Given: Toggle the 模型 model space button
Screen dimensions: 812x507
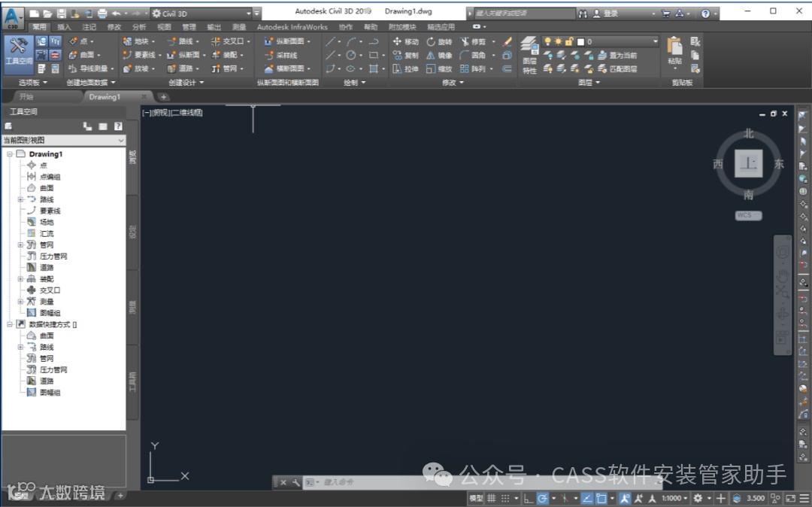Looking at the screenshot, I should click(x=476, y=498).
